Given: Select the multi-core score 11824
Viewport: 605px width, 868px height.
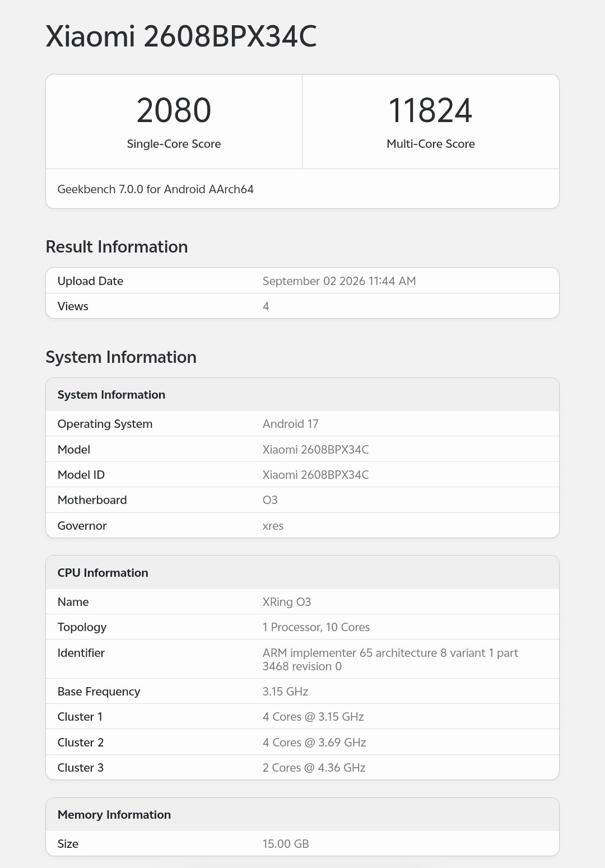Looking at the screenshot, I should pyautogui.click(x=430, y=110).
